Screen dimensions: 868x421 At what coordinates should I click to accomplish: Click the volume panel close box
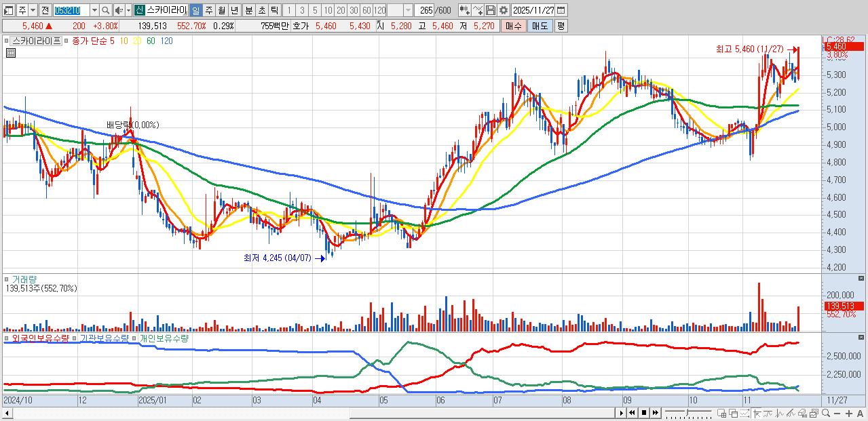(x=862, y=278)
